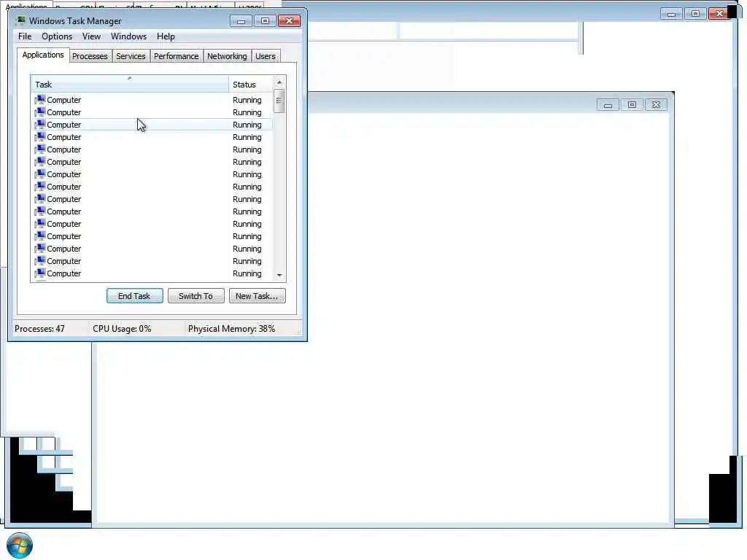Image resolution: width=747 pixels, height=560 pixels.
Task: Select the Applications tab
Action: (x=43, y=55)
